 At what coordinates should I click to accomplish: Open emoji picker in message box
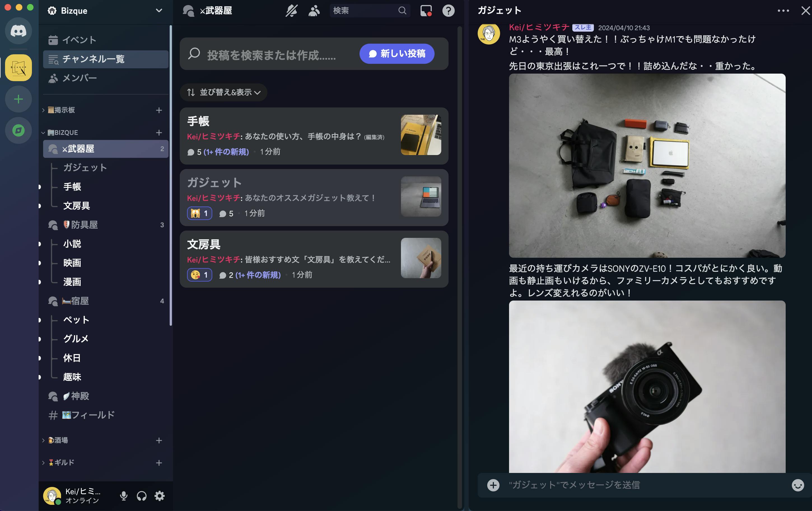(x=797, y=485)
